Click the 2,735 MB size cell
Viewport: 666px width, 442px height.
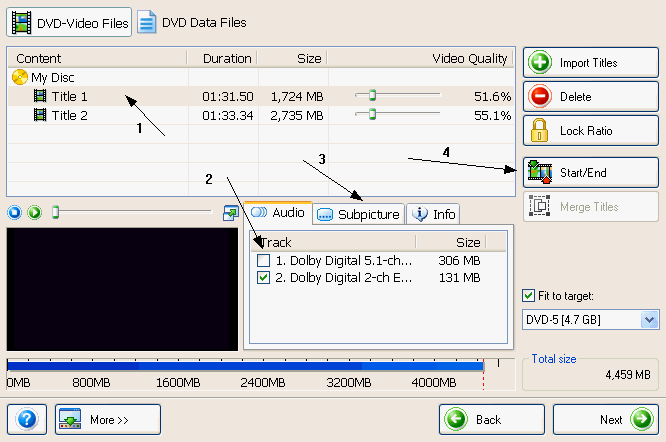[x=297, y=115]
